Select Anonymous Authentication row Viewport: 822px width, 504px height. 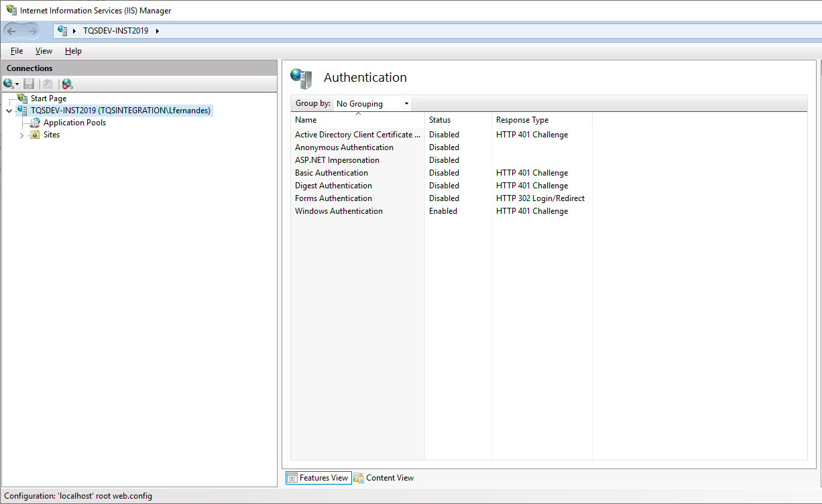click(344, 147)
